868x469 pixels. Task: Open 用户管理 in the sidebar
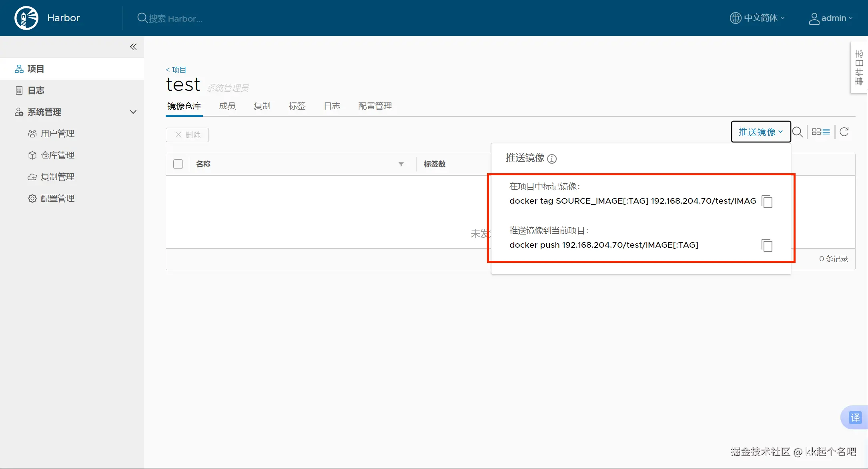[x=57, y=134]
